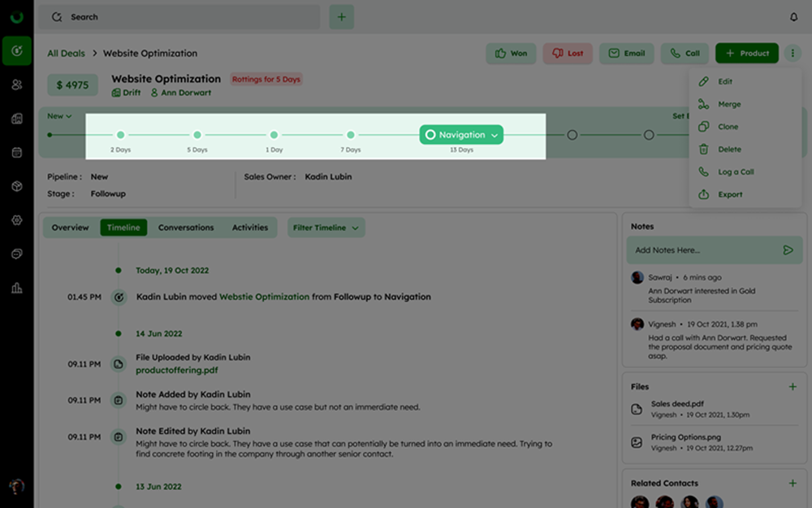Click Kadin Lubin sales owner name
Image resolution: width=812 pixels, height=508 pixels.
point(328,176)
